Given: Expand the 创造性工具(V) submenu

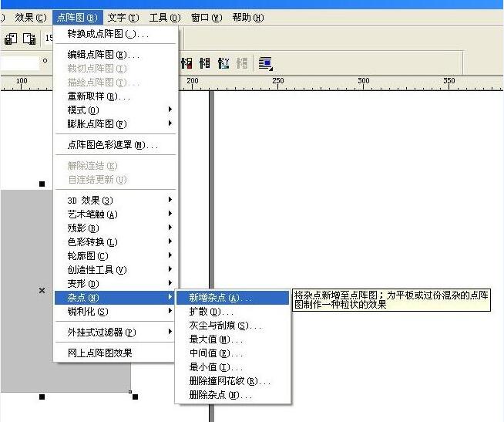Looking at the screenshot, I should click(x=116, y=270).
